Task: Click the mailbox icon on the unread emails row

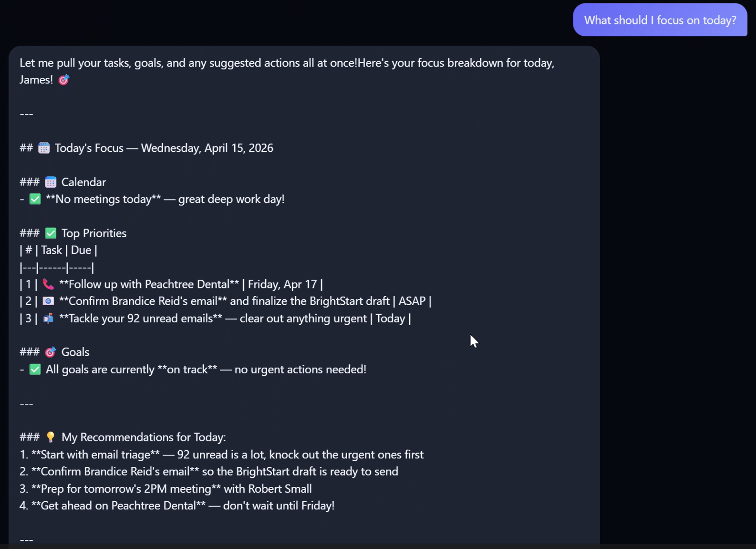Action: coord(48,318)
